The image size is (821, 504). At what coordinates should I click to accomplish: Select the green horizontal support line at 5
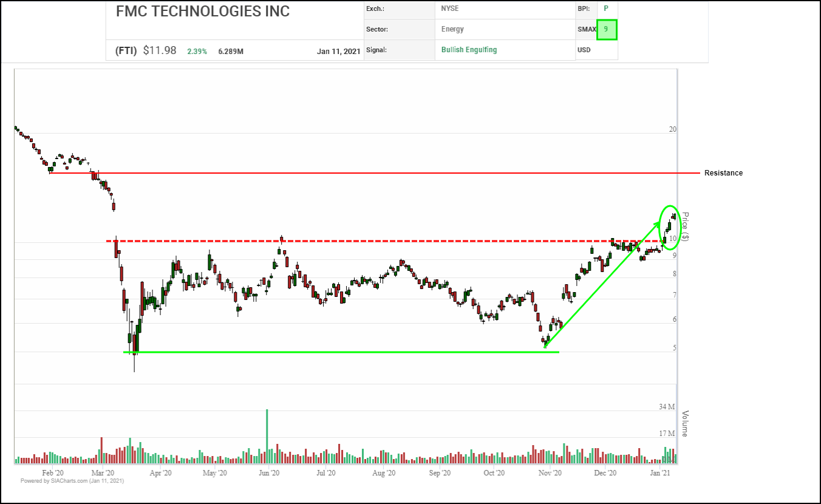point(340,352)
